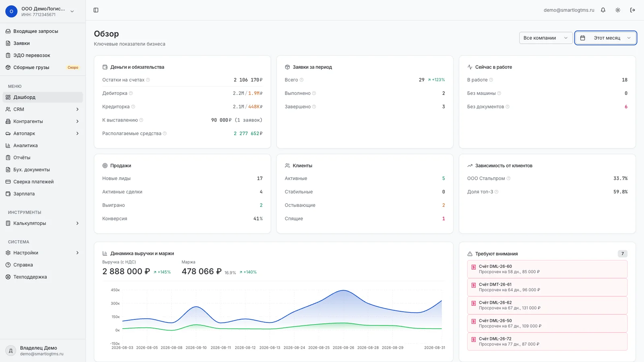Open Техподдержка page
The image size is (644, 362).
(x=43, y=277)
